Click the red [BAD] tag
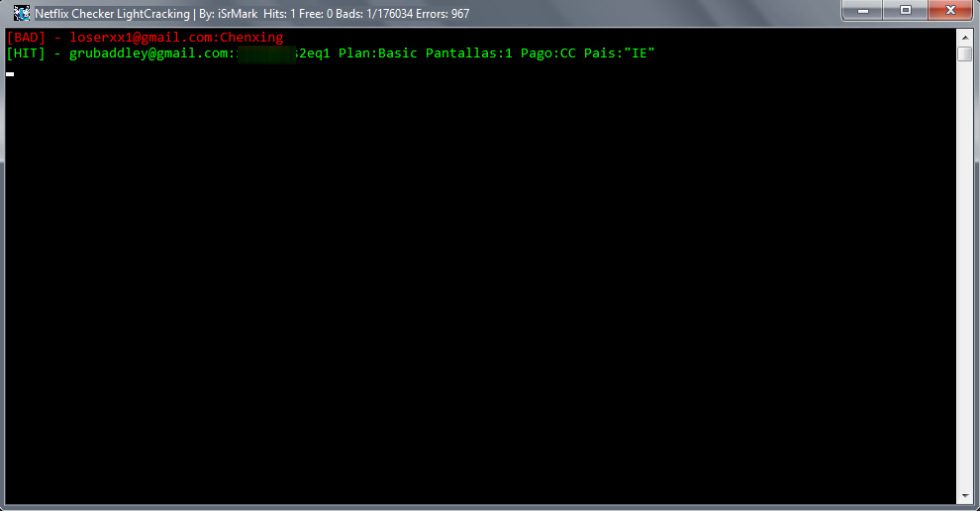 point(26,38)
